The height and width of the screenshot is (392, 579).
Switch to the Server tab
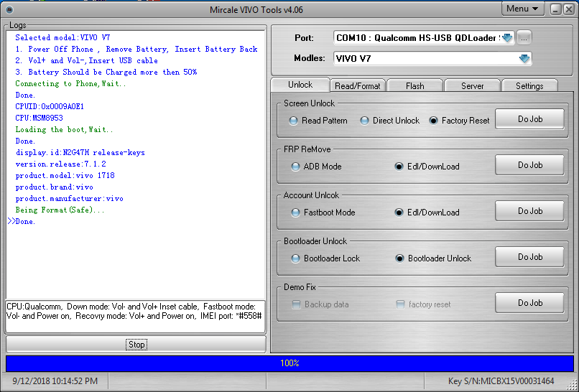pyautogui.click(x=472, y=85)
